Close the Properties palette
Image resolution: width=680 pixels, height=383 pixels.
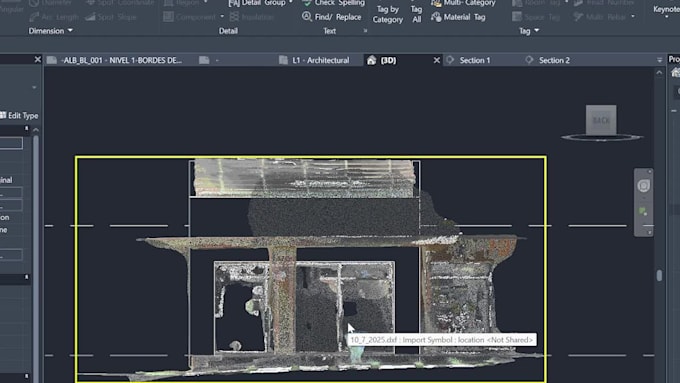point(37,59)
